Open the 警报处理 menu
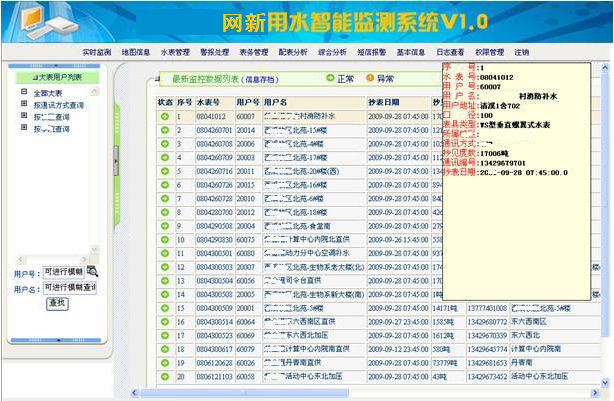 [x=215, y=52]
